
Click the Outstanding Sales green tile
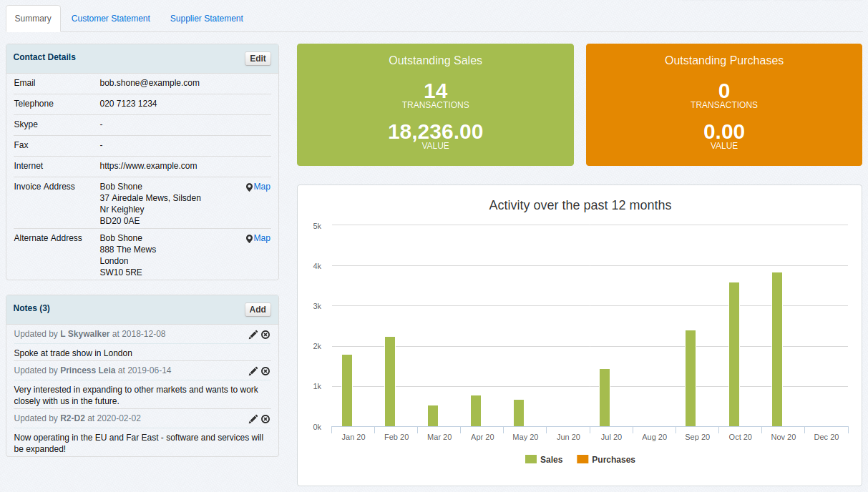tap(435, 104)
